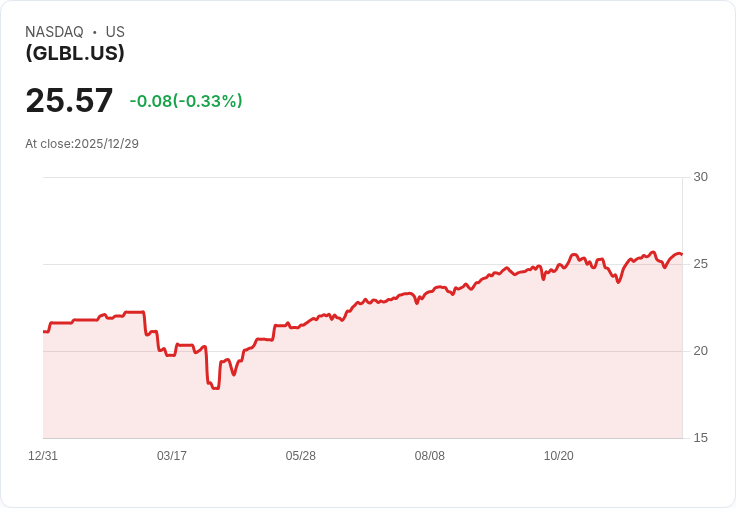Click the 20 y-axis label

[700, 351]
